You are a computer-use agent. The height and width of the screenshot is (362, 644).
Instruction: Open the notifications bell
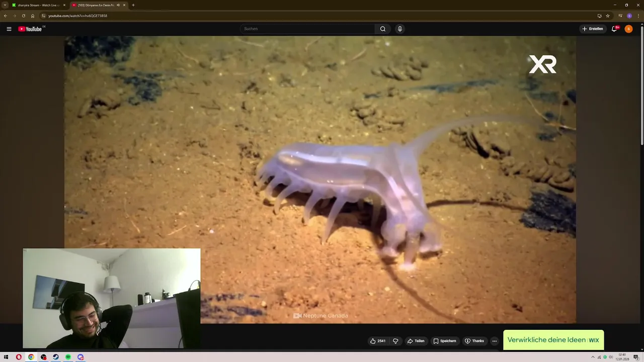(x=614, y=29)
